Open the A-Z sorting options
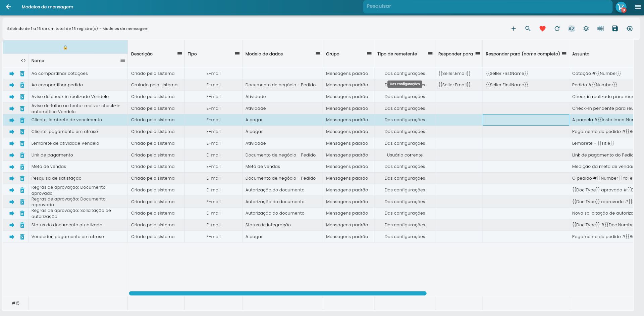 pos(571,29)
